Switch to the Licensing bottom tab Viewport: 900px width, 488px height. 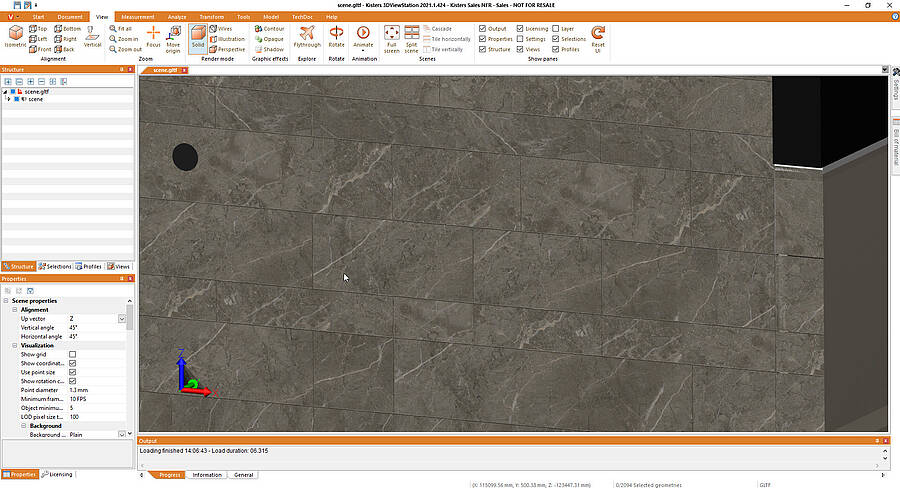tap(57, 474)
